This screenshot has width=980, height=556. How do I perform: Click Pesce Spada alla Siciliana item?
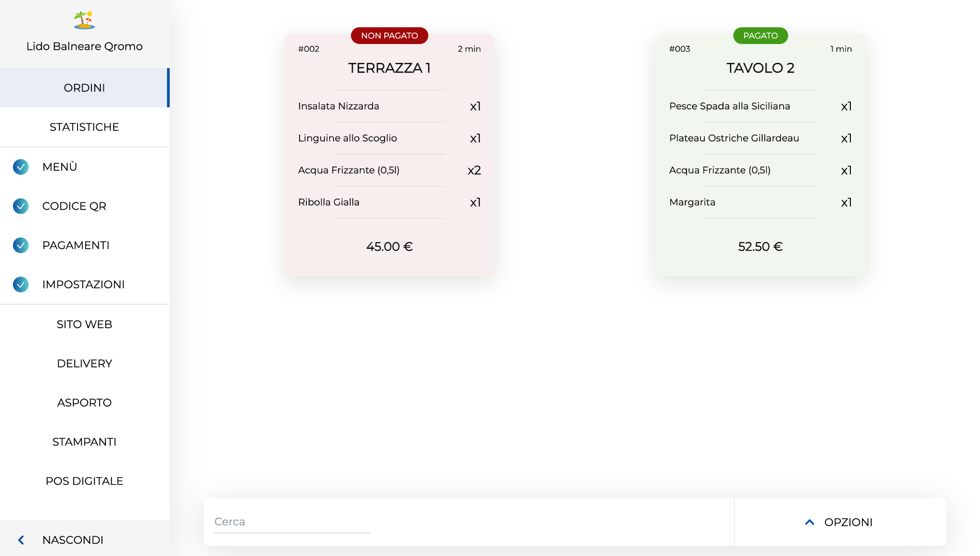pos(729,106)
